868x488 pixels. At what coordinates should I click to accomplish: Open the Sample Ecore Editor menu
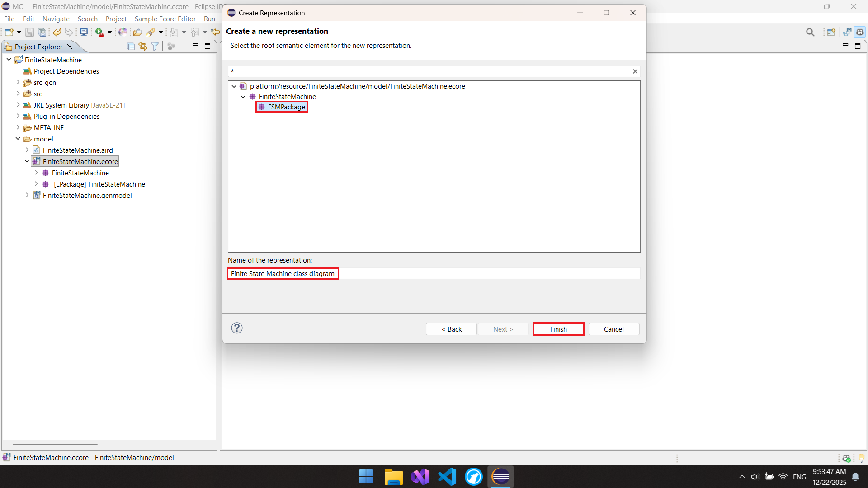click(x=165, y=19)
